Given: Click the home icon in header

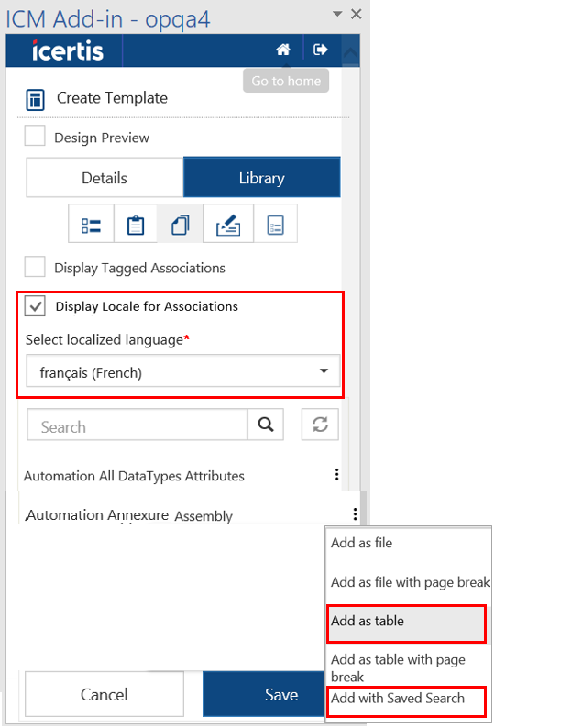Looking at the screenshot, I should [x=284, y=50].
